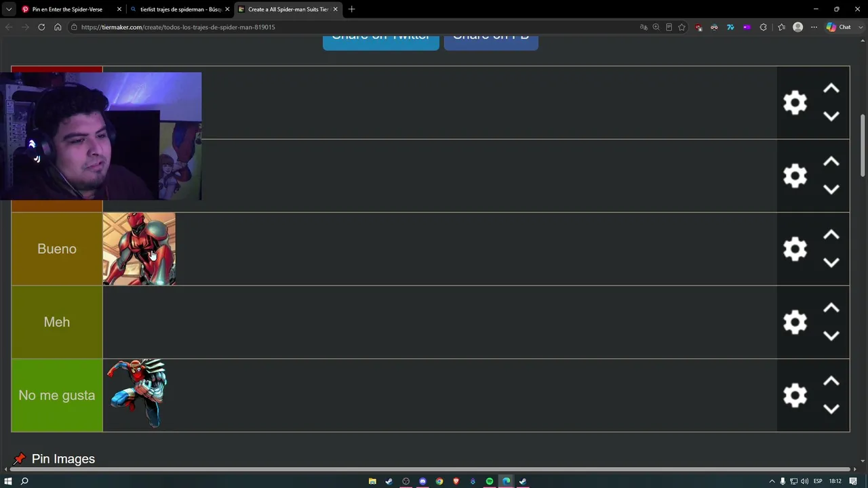The image size is (868, 488).
Task: Select the Create a All Spider-man Suits tab
Action: pyautogui.click(x=288, y=9)
